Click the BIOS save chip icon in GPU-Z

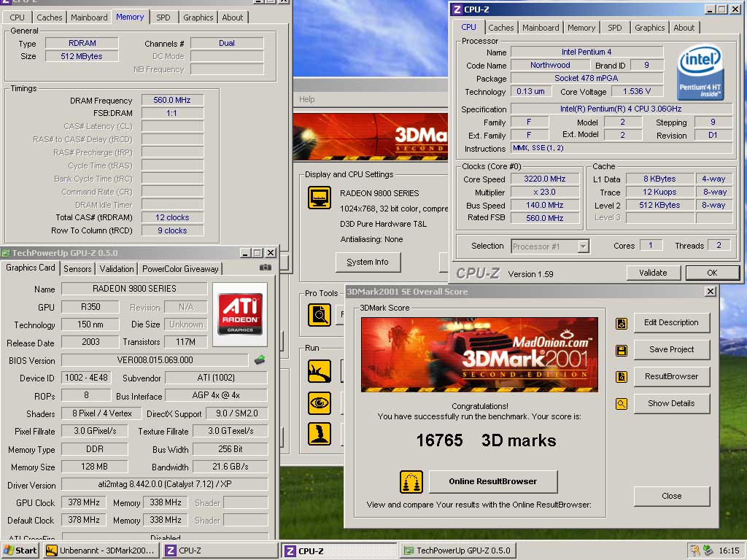coord(260,360)
